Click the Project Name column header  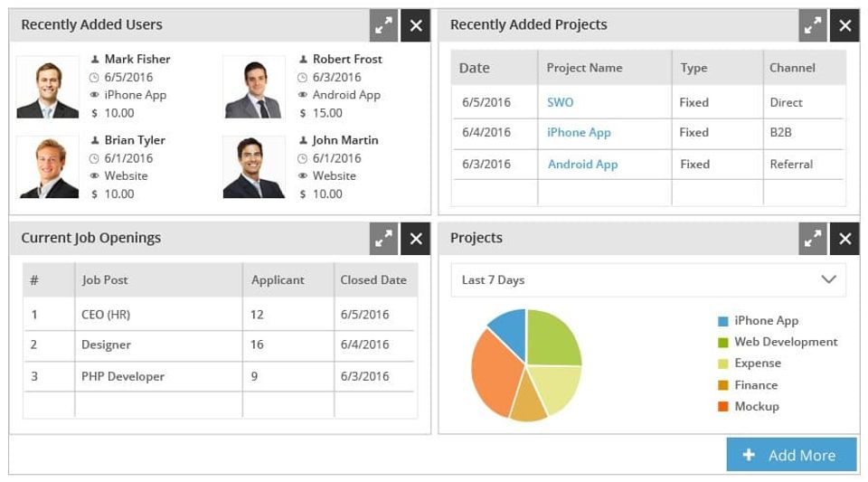584,68
